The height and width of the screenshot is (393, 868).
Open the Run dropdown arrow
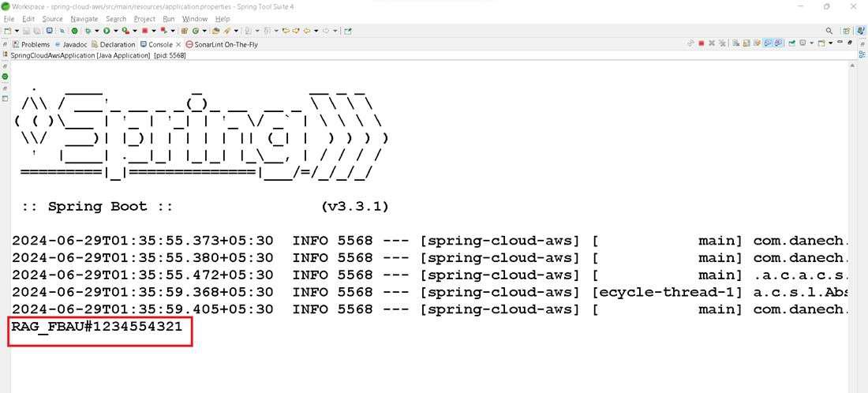116,31
